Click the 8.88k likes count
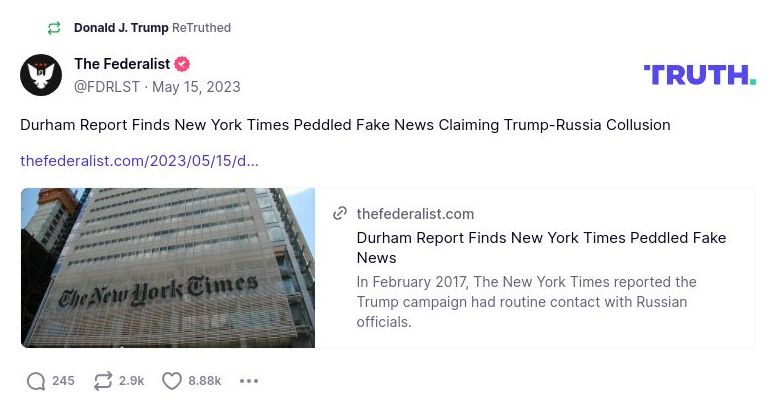 [204, 380]
